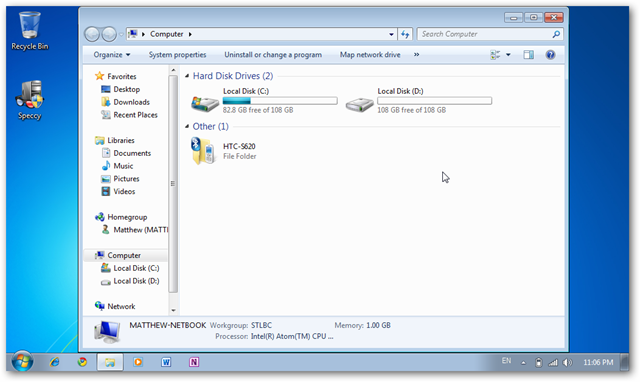
Task: Click the Forward navigation arrow
Action: (109, 34)
